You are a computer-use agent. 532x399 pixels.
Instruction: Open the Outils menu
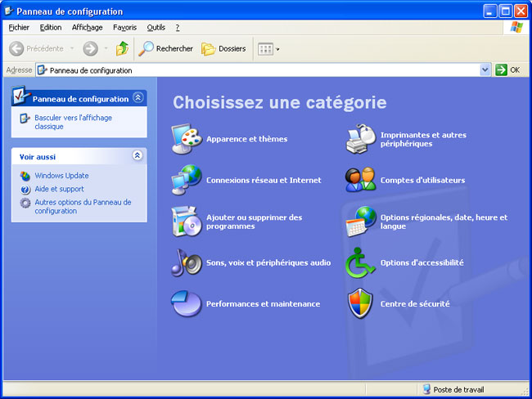pos(156,27)
